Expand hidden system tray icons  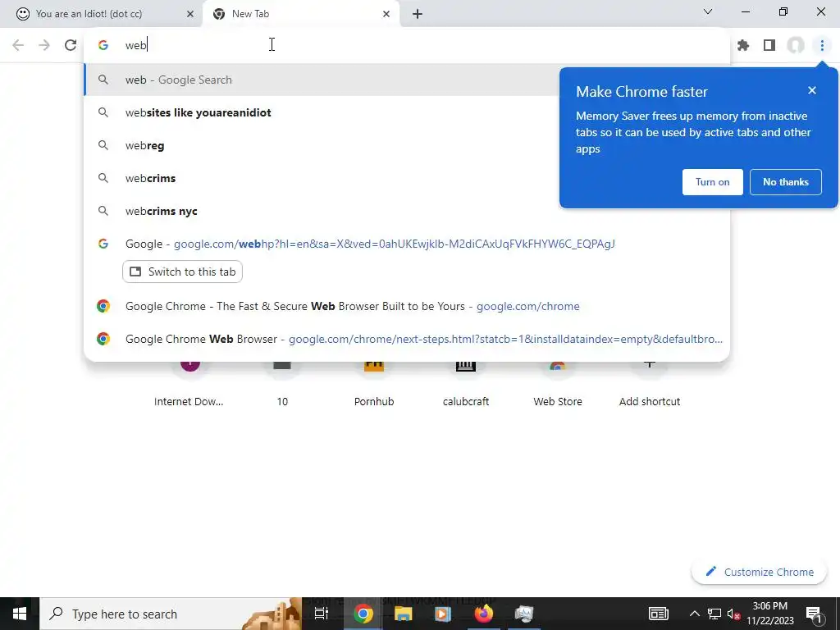[x=694, y=614]
